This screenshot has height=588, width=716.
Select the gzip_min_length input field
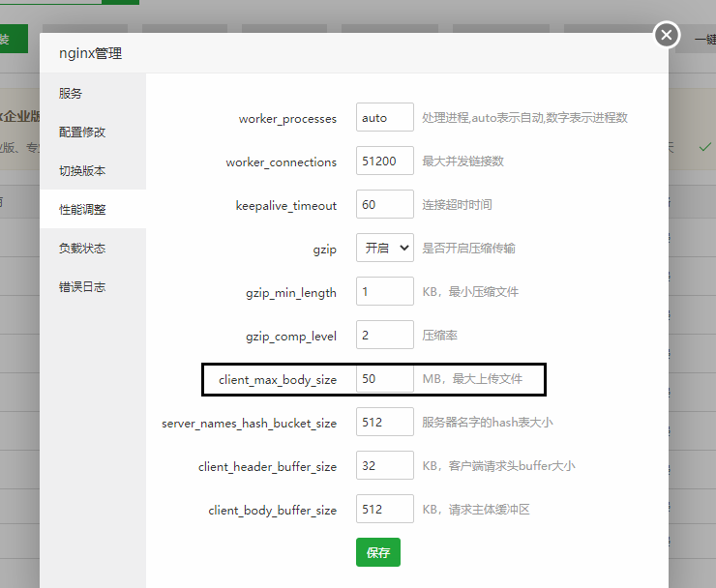pos(384,292)
